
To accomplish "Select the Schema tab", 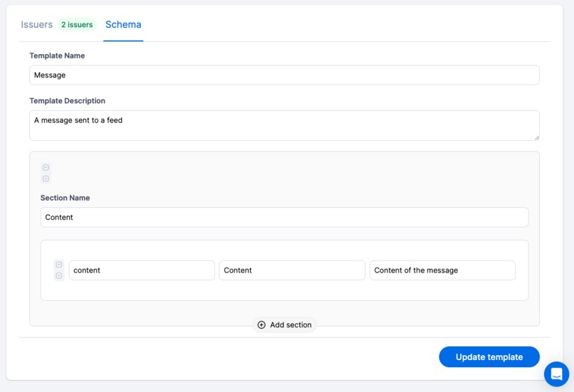I will point(123,24).
